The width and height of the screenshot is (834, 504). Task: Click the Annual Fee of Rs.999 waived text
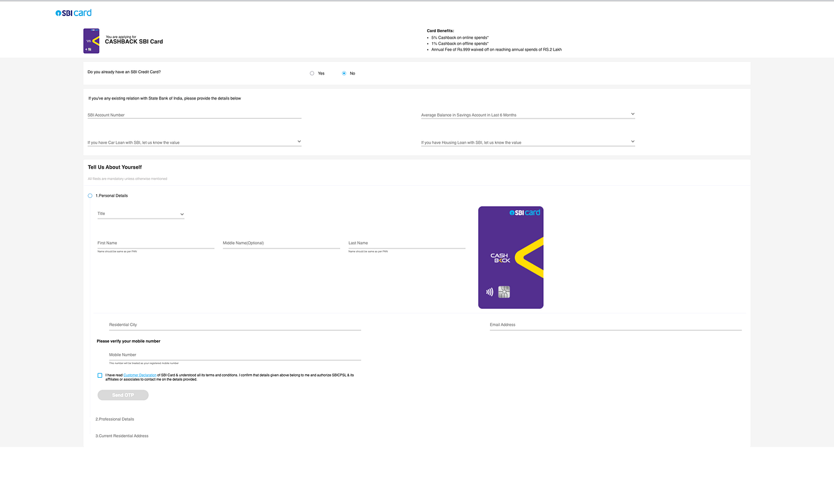(496, 49)
